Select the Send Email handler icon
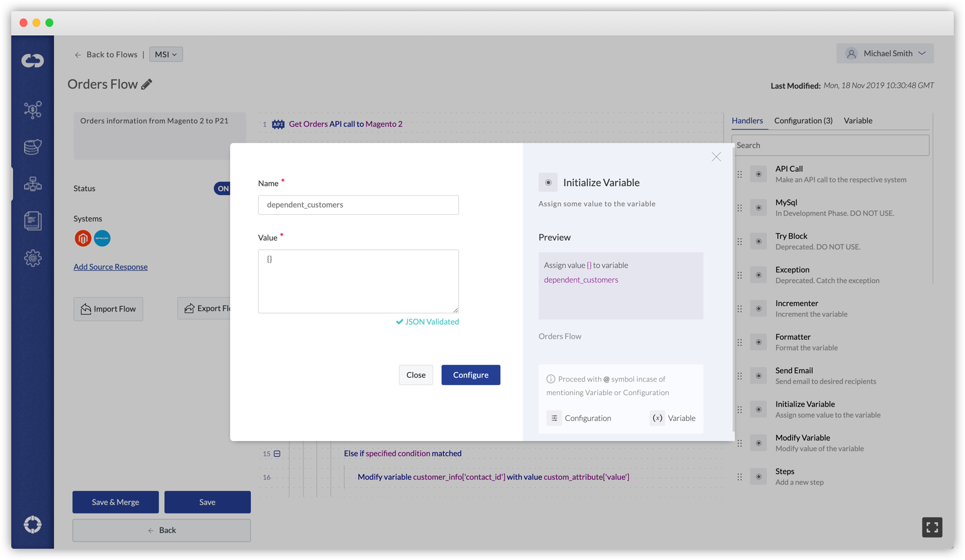The image size is (965, 560). click(759, 376)
